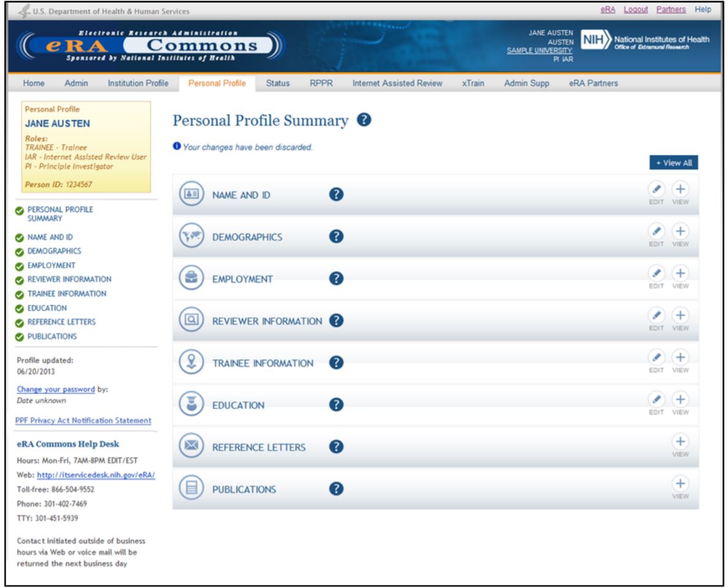The image size is (728, 588).
Task: Expand Reviewer Information with View plus
Action: (680, 315)
